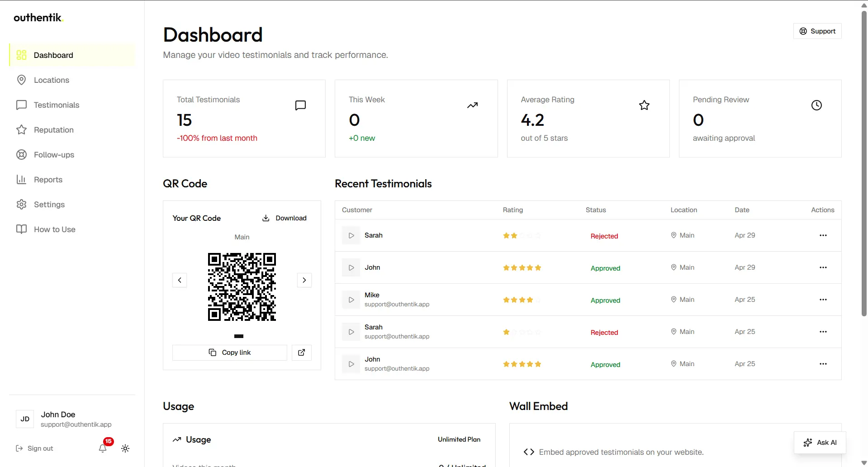Click Rejected status in Sarah Apr 29 row
868x467 pixels.
(x=604, y=236)
